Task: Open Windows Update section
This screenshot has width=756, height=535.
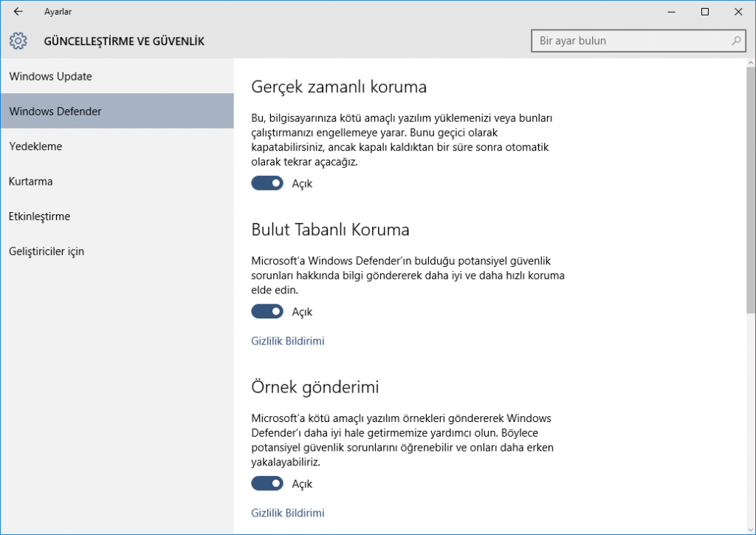Action: (117, 76)
